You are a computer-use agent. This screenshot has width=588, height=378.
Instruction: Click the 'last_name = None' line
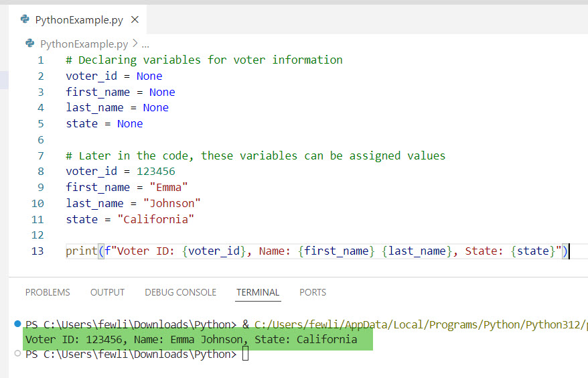coord(117,108)
